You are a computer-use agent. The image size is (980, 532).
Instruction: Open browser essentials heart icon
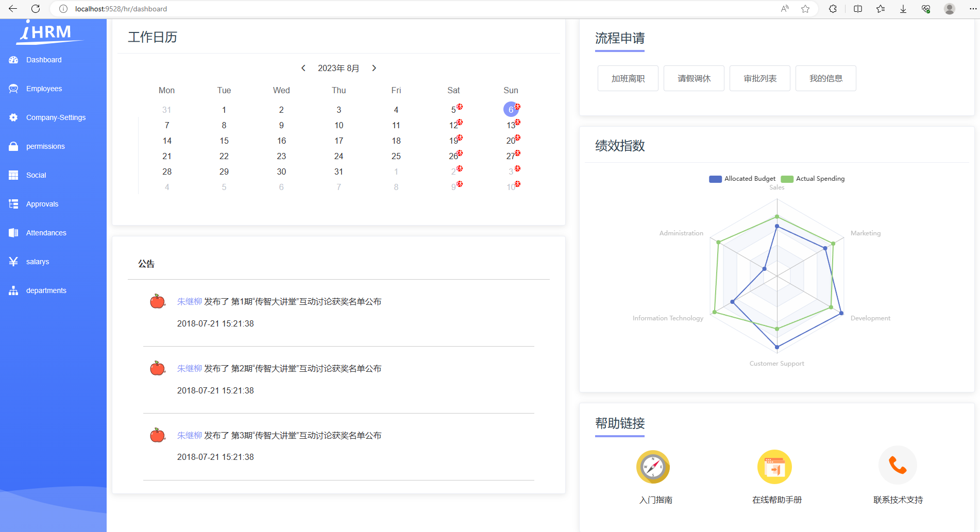click(926, 9)
